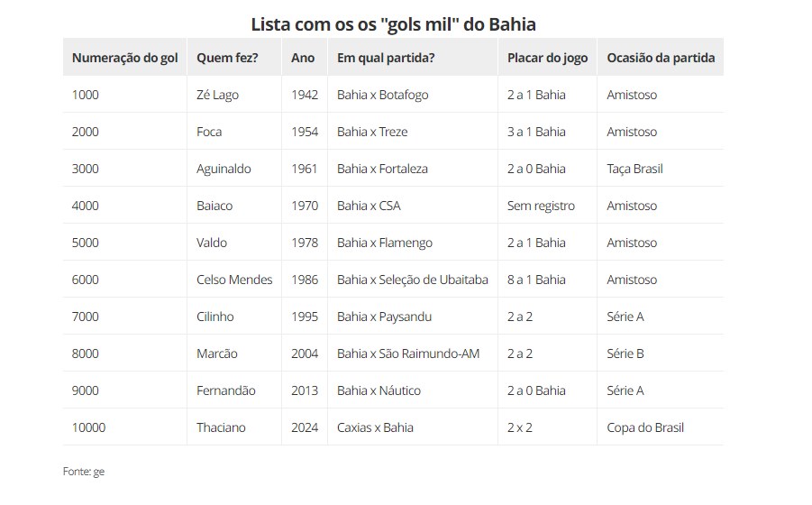
Task: Select the Bahia x Flamengo match cell
Action: [x=385, y=243]
